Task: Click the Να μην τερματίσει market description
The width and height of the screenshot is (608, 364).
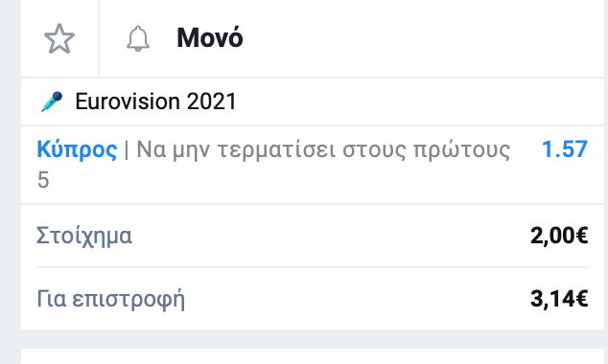Action: [x=323, y=149]
